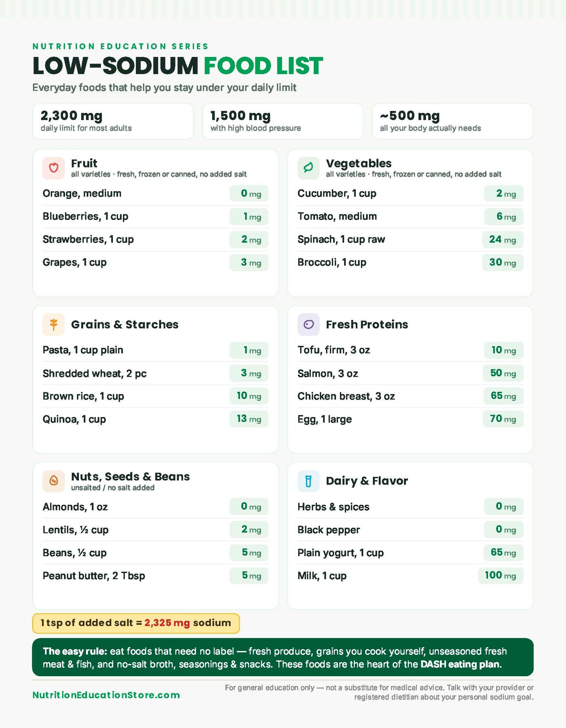The image size is (566, 728).
Task: Click the leaf icon beside Vegetables
Action: pyautogui.click(x=308, y=168)
